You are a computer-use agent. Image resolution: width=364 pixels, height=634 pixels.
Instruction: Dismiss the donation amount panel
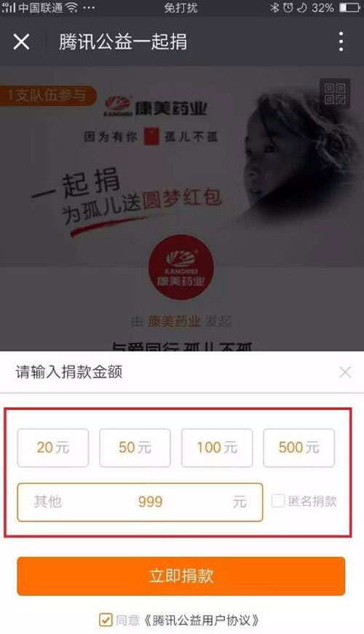[x=345, y=372]
